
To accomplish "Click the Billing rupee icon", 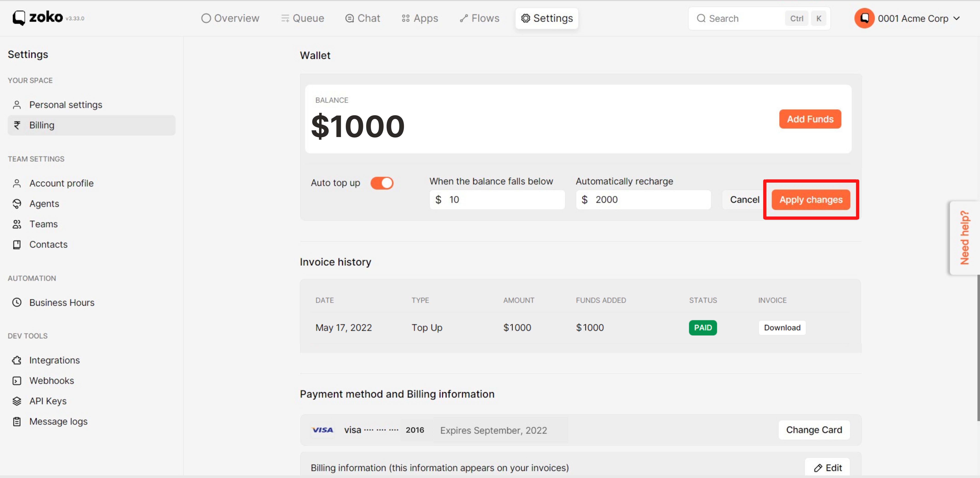I will coord(17,125).
